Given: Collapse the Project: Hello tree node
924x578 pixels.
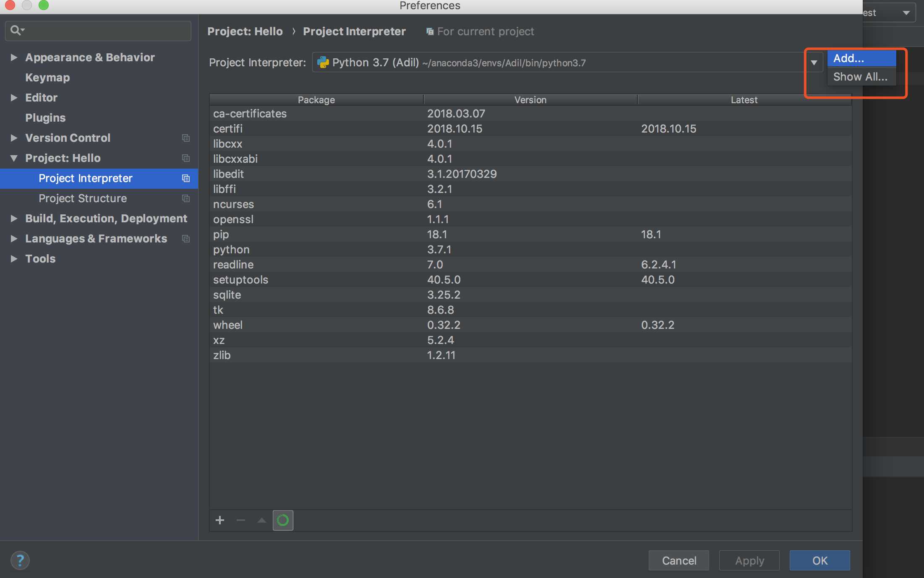Looking at the screenshot, I should (x=14, y=158).
